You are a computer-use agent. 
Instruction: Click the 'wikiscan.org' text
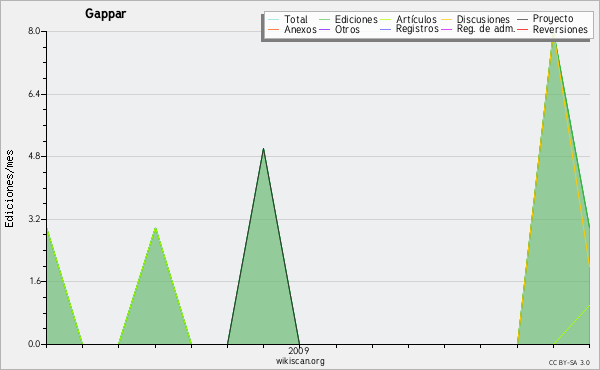[x=300, y=361]
